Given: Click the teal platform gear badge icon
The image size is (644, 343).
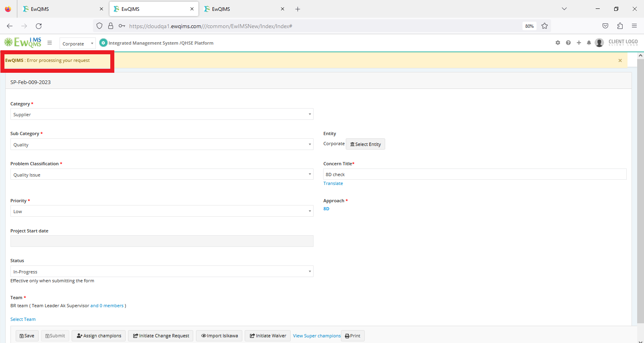Looking at the screenshot, I should [x=103, y=43].
